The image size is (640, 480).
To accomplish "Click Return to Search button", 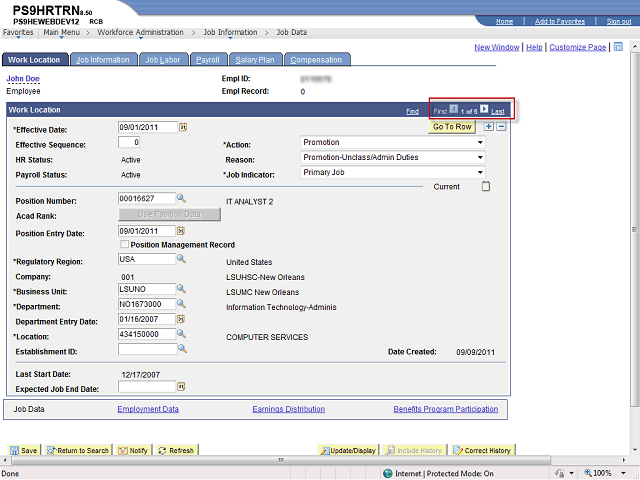I will pos(78,450).
